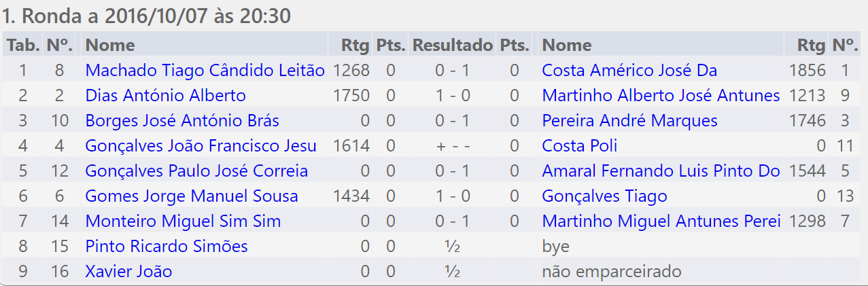Click the Resultado column header

tap(453, 46)
